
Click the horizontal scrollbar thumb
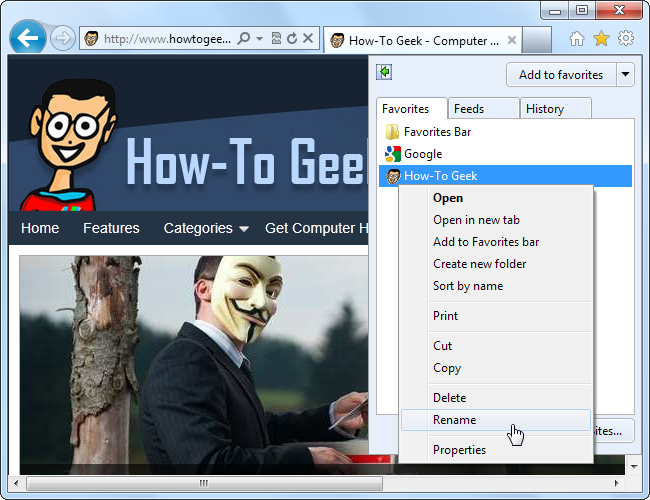[204, 483]
